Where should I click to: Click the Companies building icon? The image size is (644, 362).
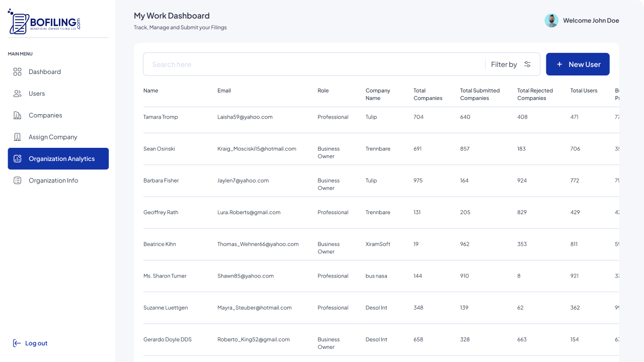pyautogui.click(x=17, y=115)
